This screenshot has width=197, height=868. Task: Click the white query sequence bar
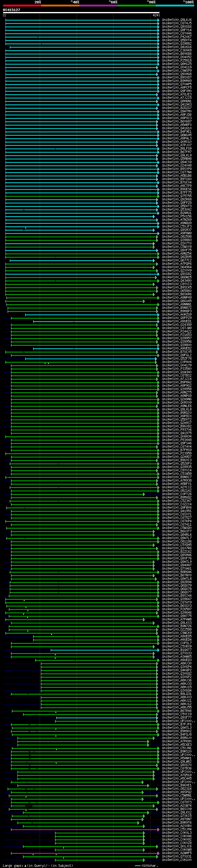pos(81,12)
